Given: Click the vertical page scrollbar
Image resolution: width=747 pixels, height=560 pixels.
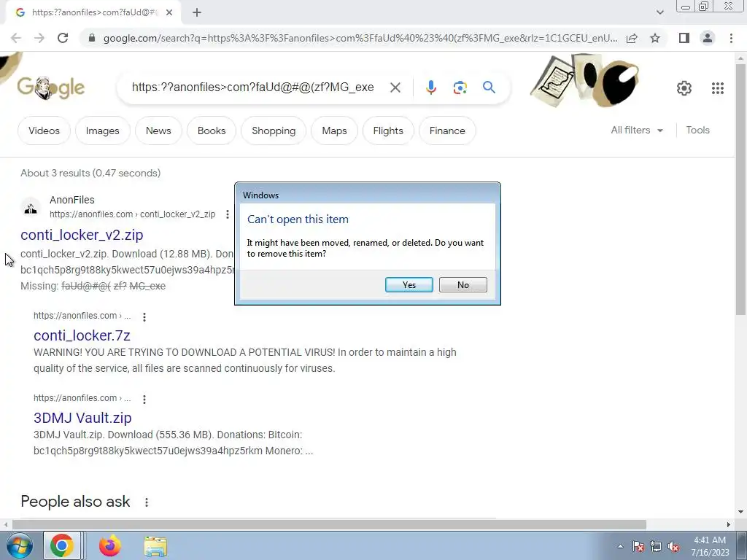Looking at the screenshot, I should click(740, 189).
